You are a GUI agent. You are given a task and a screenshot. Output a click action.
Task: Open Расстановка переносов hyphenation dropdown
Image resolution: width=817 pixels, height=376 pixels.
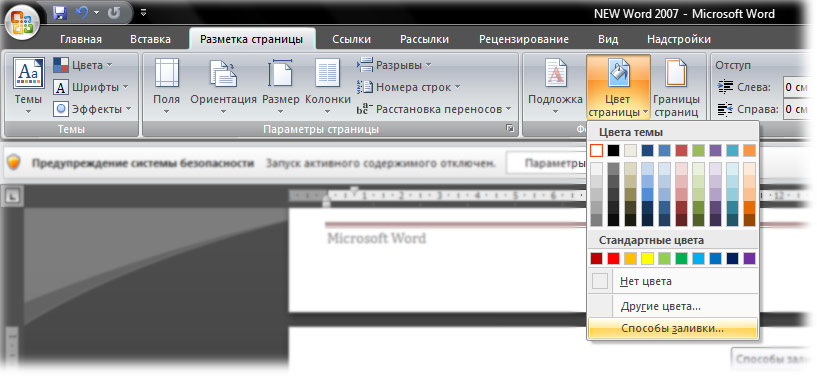coord(434,109)
